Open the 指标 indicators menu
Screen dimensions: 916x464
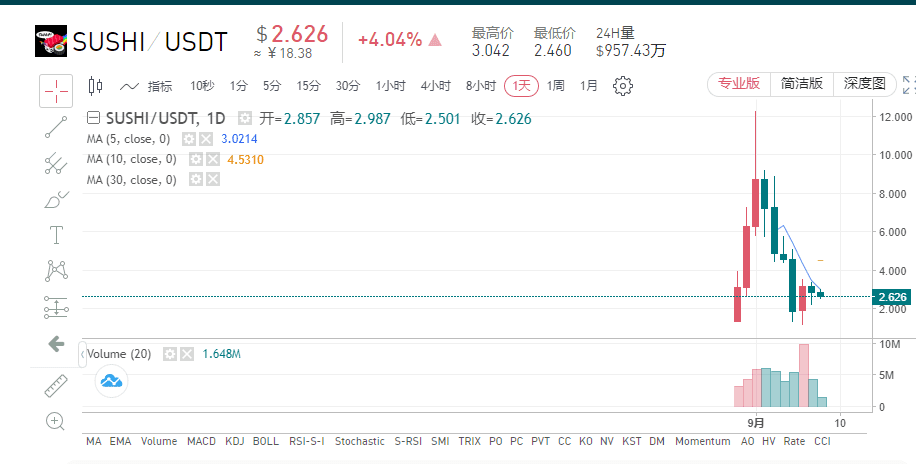(146, 86)
